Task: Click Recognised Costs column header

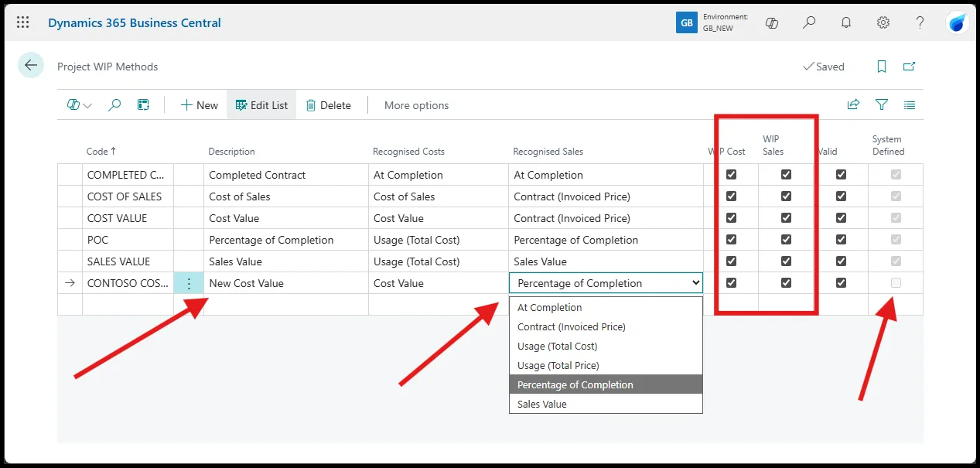Action: point(408,152)
